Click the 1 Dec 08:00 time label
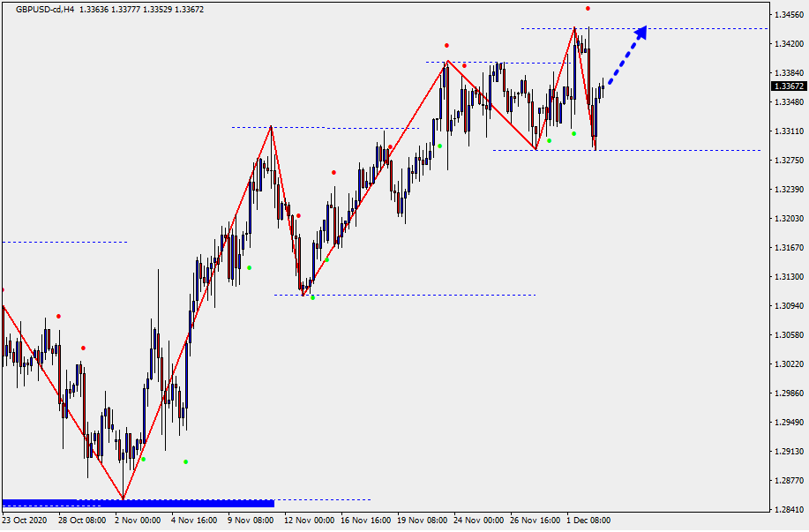The width and height of the screenshot is (809, 532). tap(588, 521)
